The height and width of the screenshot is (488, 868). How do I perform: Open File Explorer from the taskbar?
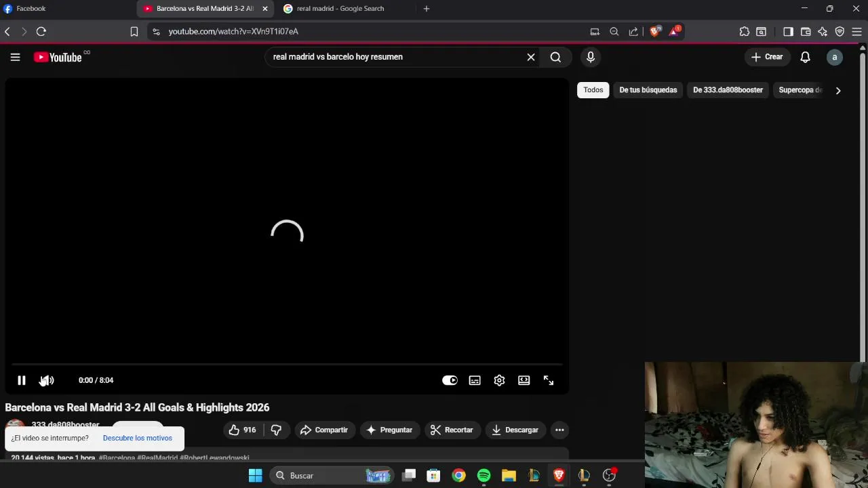click(x=509, y=476)
